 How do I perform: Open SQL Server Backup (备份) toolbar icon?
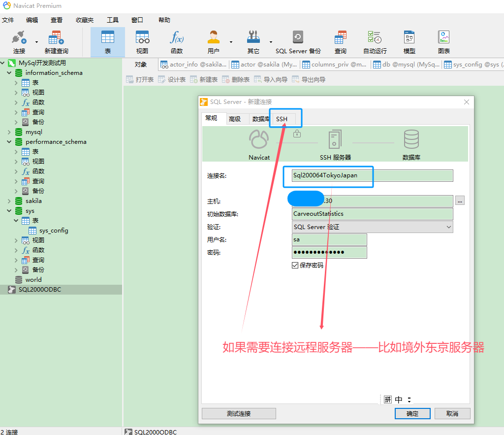pos(298,42)
